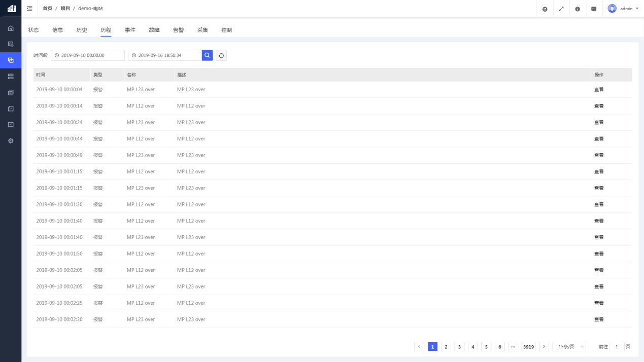Expand the 15条/页 page size dropdown
644x362 pixels.
[569, 347]
